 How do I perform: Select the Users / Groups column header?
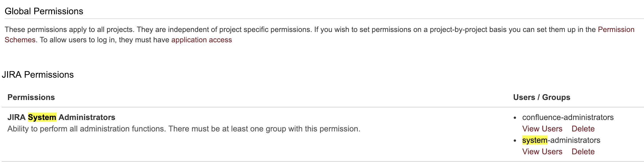click(x=541, y=97)
